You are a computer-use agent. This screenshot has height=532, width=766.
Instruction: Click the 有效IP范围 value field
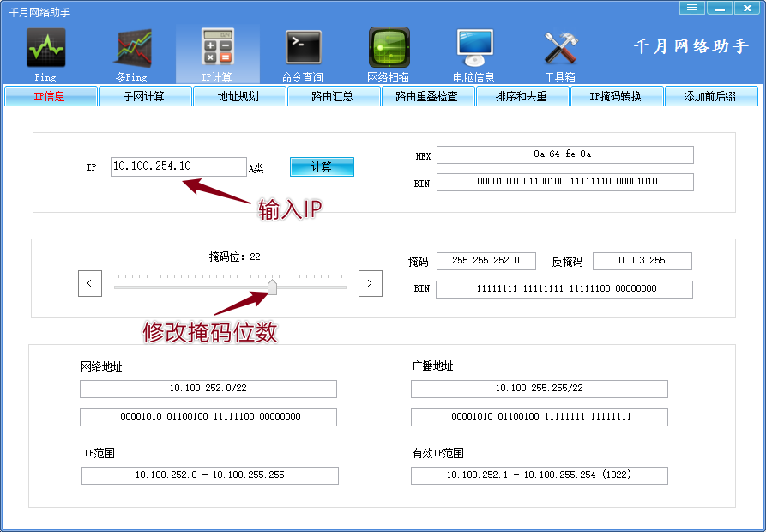click(540, 475)
